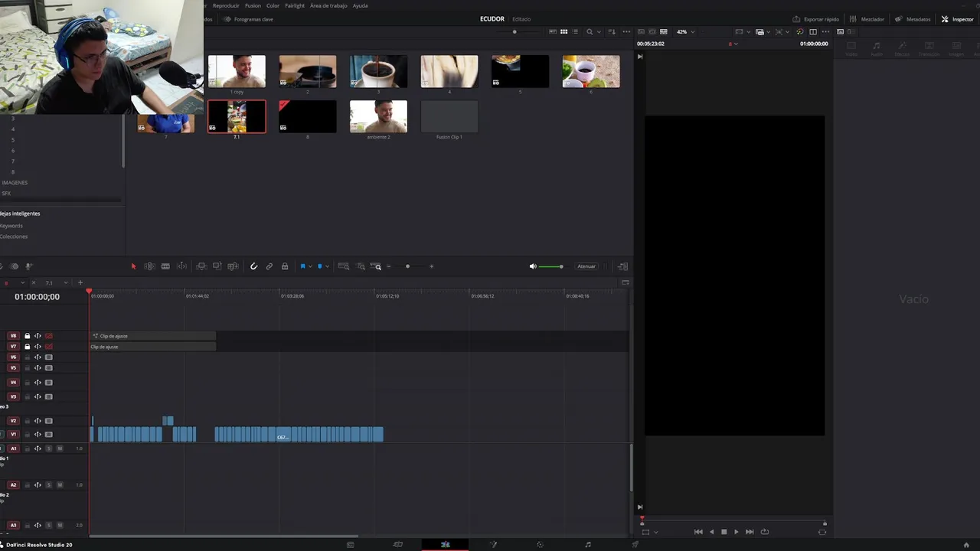Play timeline forward in viewer
The width and height of the screenshot is (980, 551).
(x=737, y=532)
